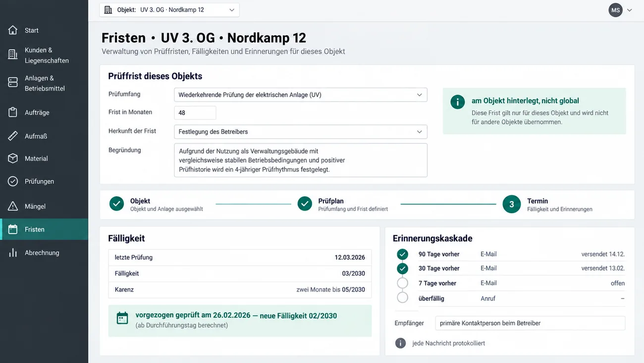Click the Fälligkeit value 03/2030
Screen dimensions: 644x363
point(354,273)
